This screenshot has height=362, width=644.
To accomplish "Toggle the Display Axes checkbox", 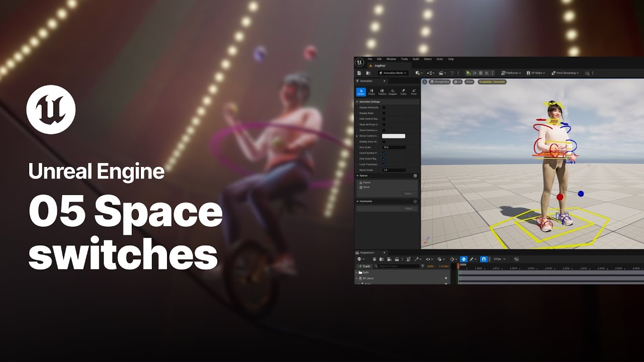I will (384, 142).
